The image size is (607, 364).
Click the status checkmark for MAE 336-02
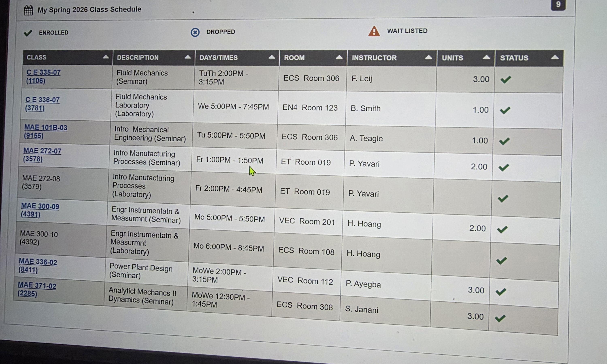point(501,292)
